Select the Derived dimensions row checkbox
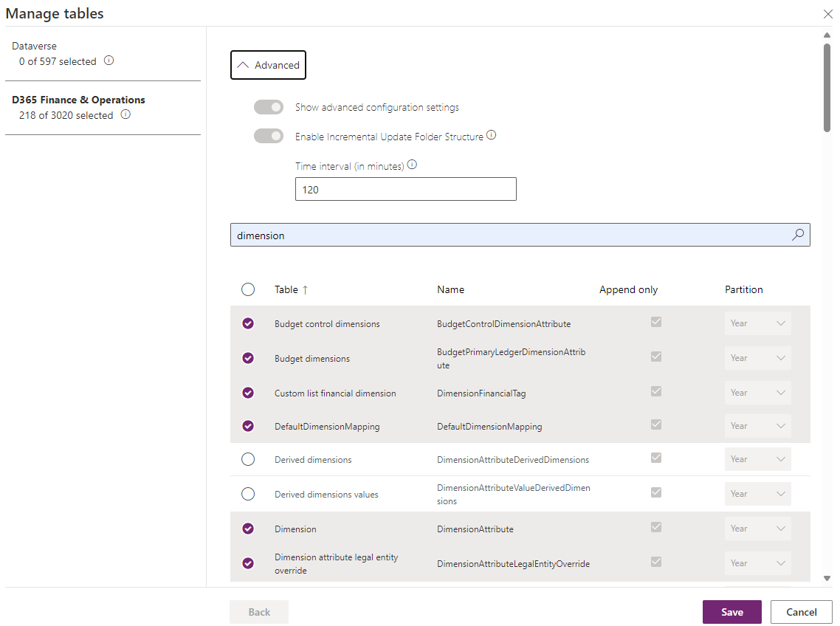 pyautogui.click(x=248, y=458)
